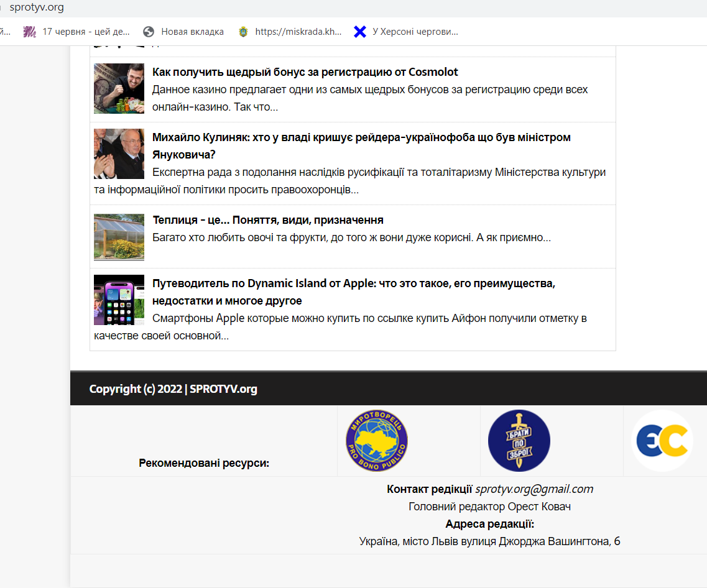Click the Kulyniak article thumbnail photo

pyautogui.click(x=119, y=154)
